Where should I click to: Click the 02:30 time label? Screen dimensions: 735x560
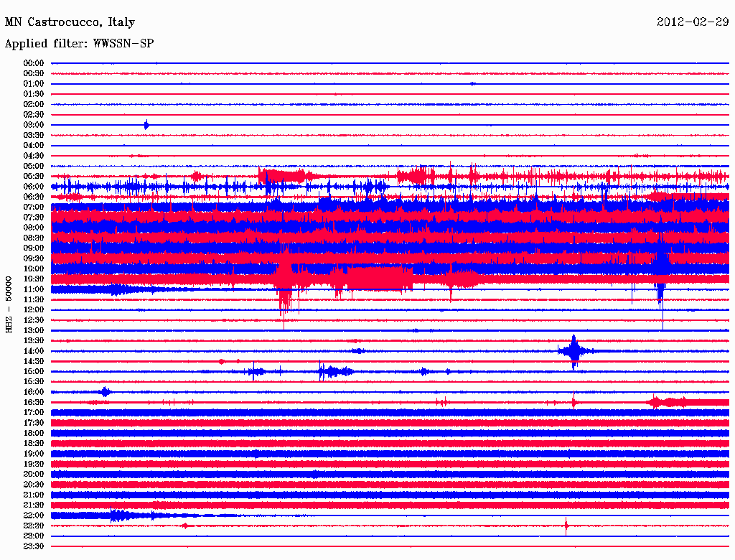click(34, 114)
